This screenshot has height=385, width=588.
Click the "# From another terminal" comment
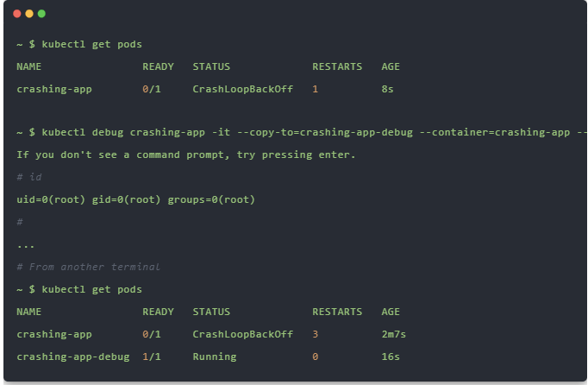[88, 267]
